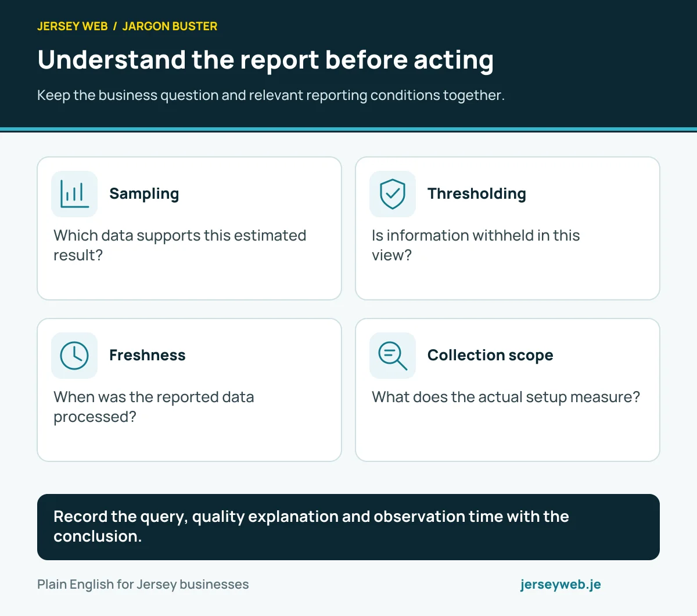Select the Thresholding heading
This screenshot has height=616, width=697.
(x=477, y=194)
